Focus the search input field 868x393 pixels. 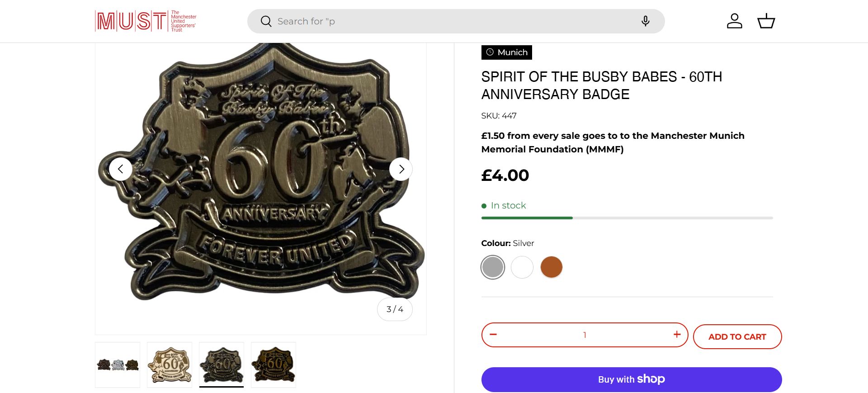coord(452,21)
